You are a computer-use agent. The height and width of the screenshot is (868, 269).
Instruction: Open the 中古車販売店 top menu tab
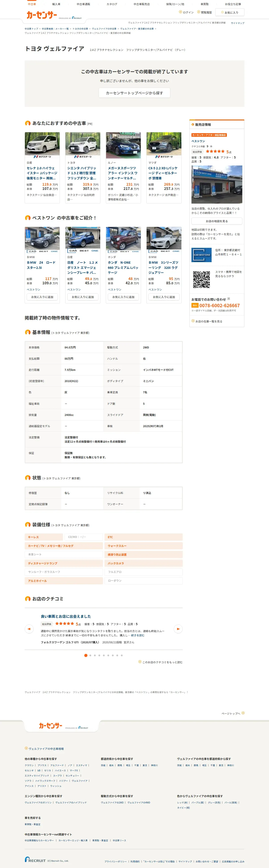[141, 4]
